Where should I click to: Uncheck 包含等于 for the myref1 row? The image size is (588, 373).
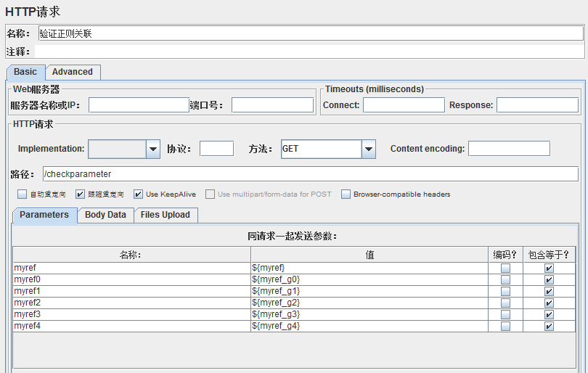[549, 291]
